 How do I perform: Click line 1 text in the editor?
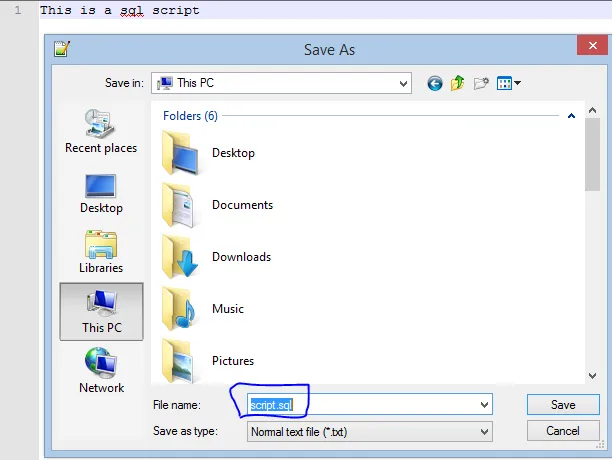[x=119, y=10]
